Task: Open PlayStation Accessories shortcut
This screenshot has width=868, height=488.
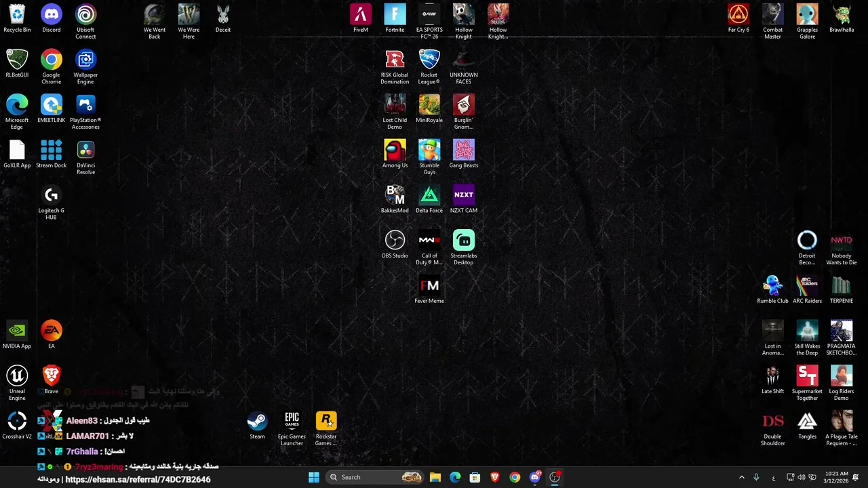Action: pos(85,113)
